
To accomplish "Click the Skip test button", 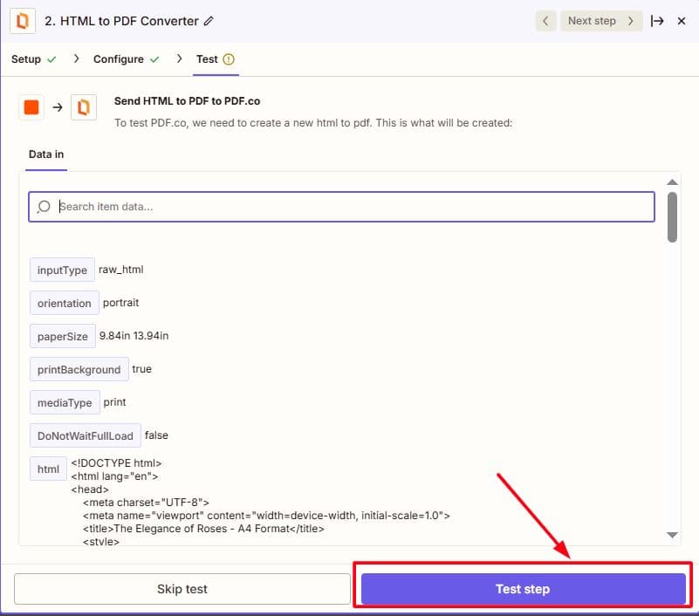I will 182,589.
